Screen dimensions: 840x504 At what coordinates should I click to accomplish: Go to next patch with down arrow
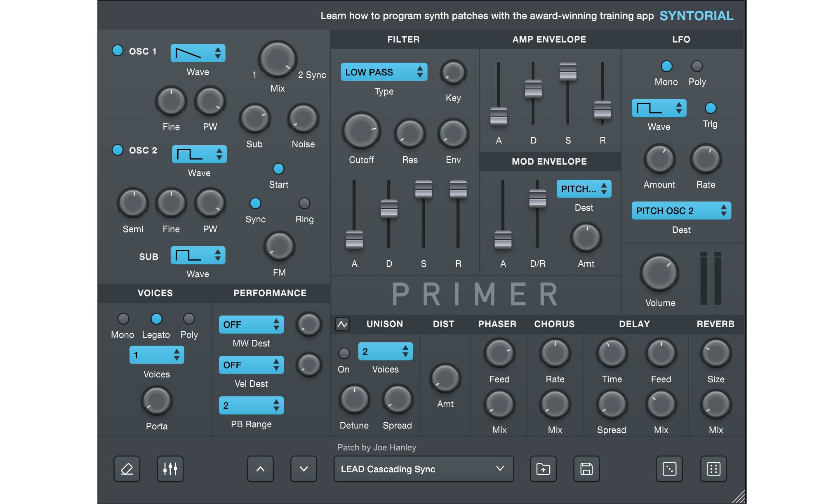pos(304,469)
